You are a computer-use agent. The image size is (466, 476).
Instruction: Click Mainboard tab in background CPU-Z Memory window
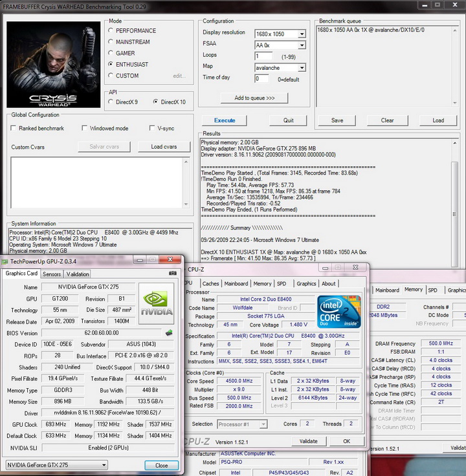coord(387,290)
